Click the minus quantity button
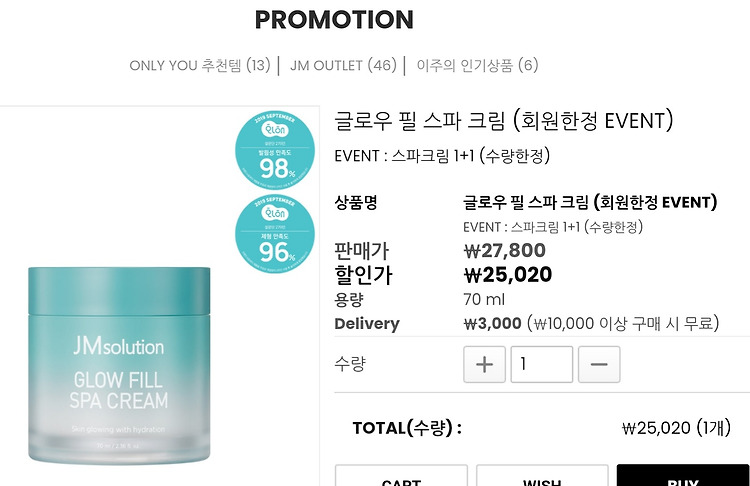 click(599, 364)
